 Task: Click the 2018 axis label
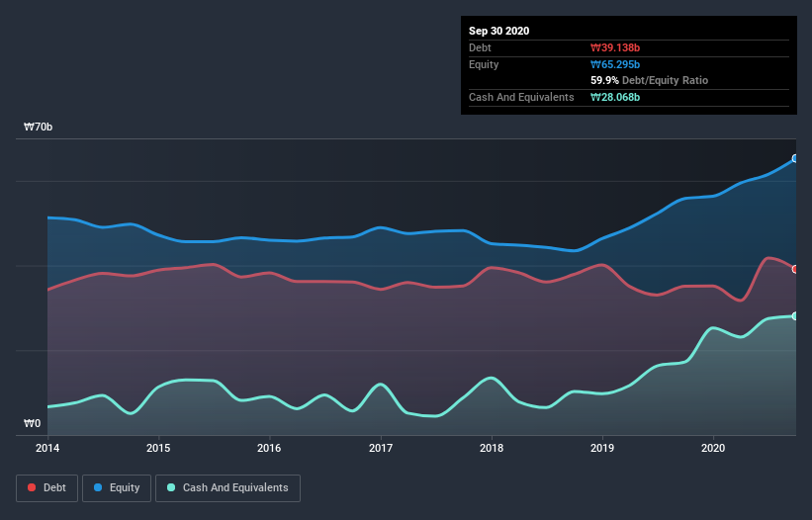click(x=492, y=448)
